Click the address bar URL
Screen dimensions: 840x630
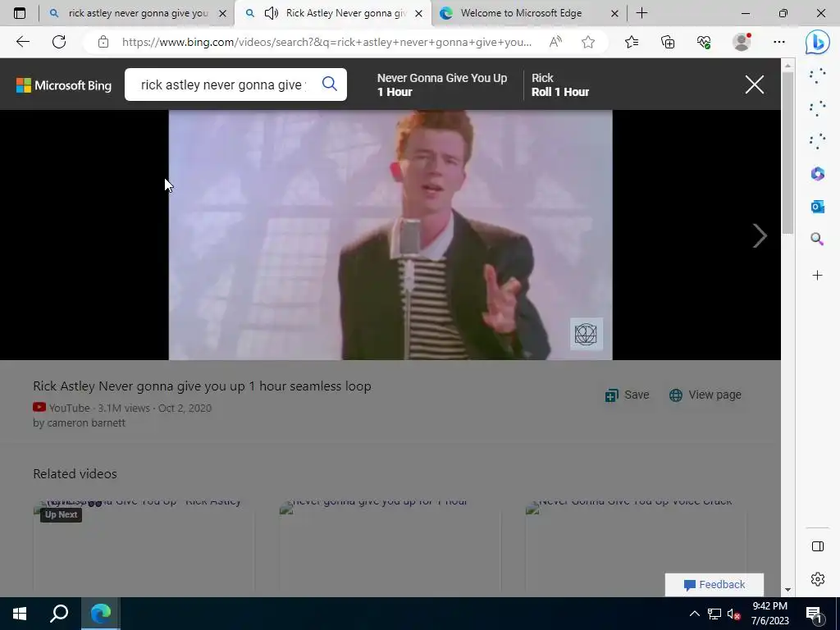tap(326, 42)
